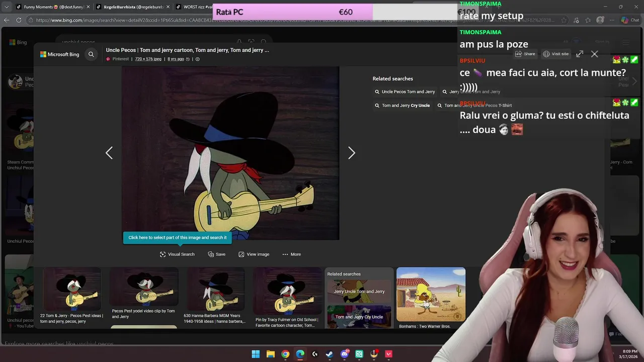Click the Bing search magnifier icon

pos(91,54)
